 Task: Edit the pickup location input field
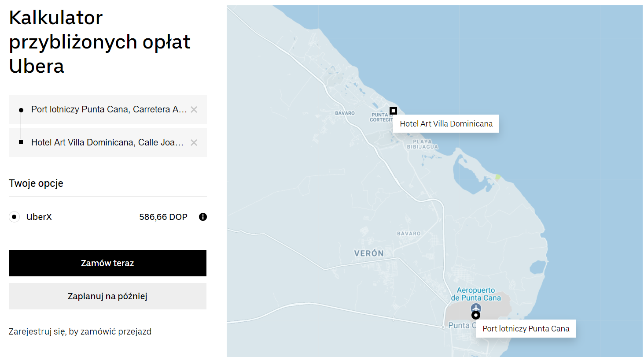(x=109, y=109)
